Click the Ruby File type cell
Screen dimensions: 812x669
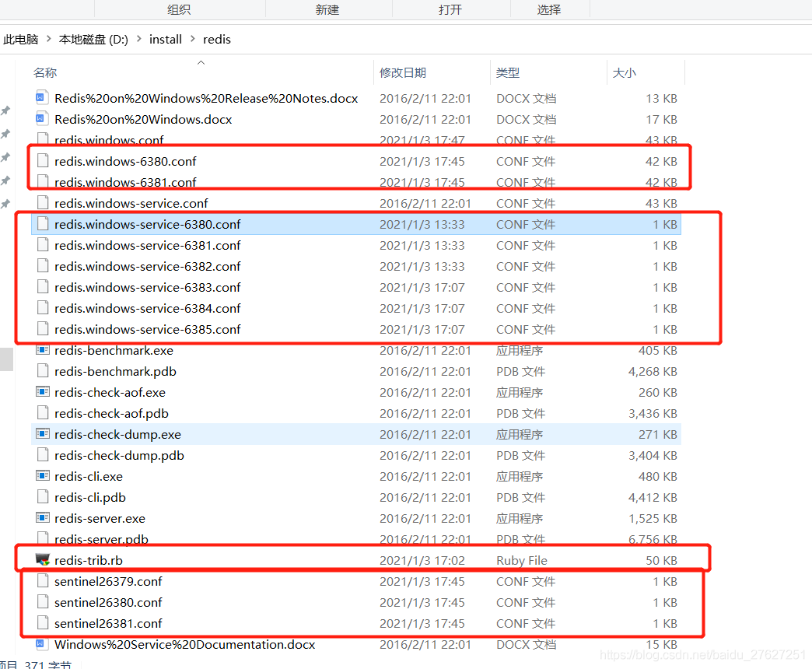tap(521, 560)
